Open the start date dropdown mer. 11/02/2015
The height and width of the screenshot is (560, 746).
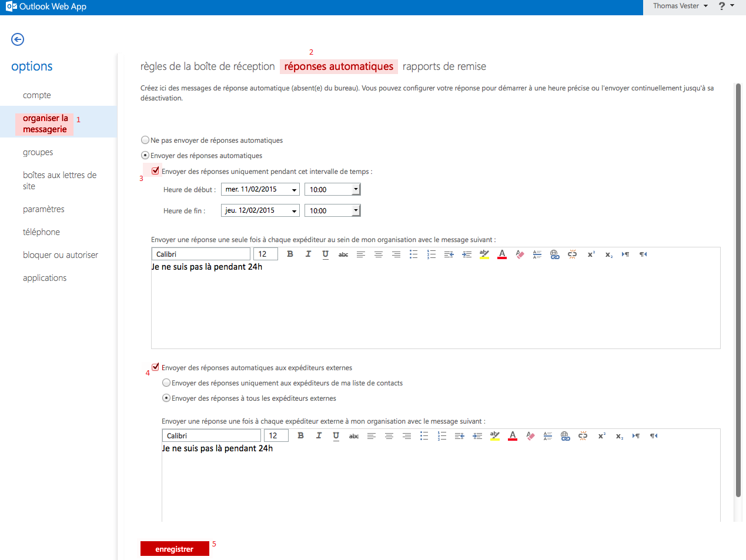point(260,189)
